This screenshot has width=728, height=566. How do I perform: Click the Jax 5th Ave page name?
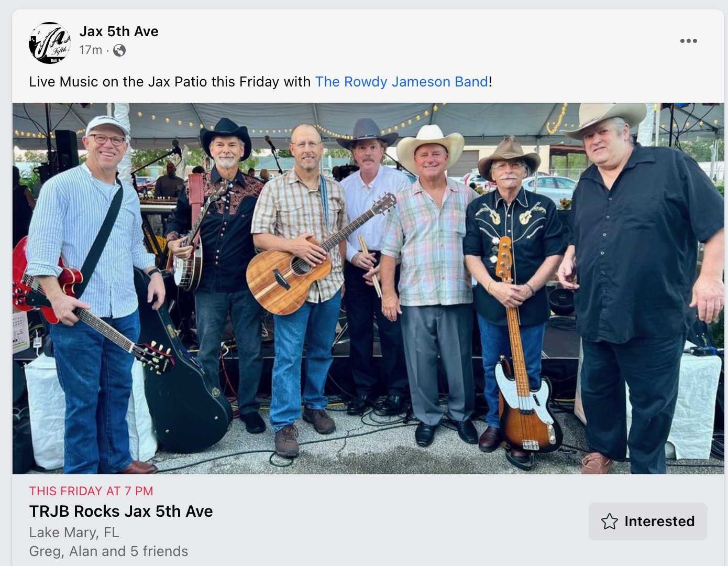click(119, 31)
